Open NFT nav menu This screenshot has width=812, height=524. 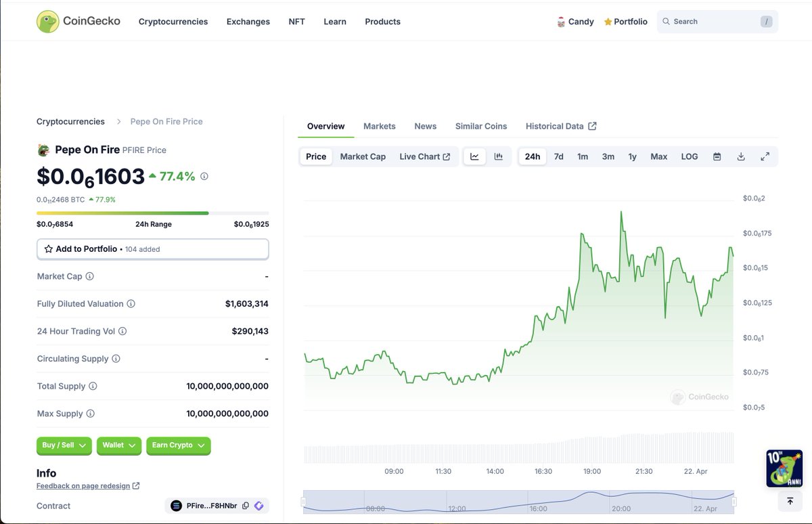click(296, 22)
